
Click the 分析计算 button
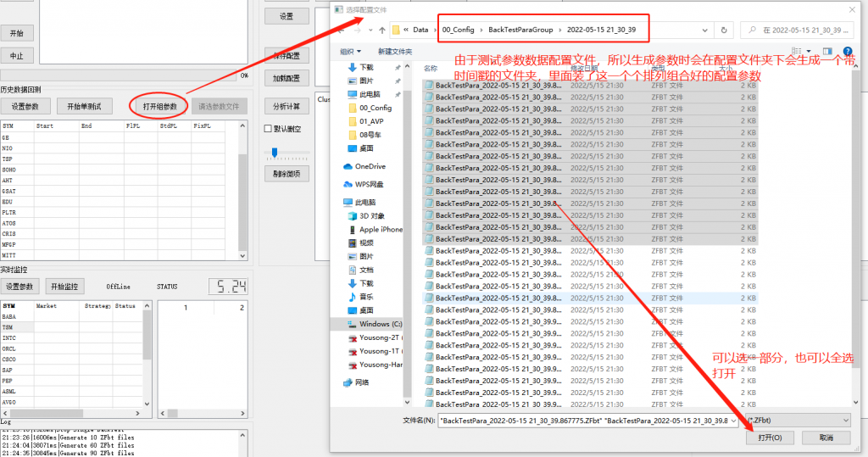(x=287, y=106)
